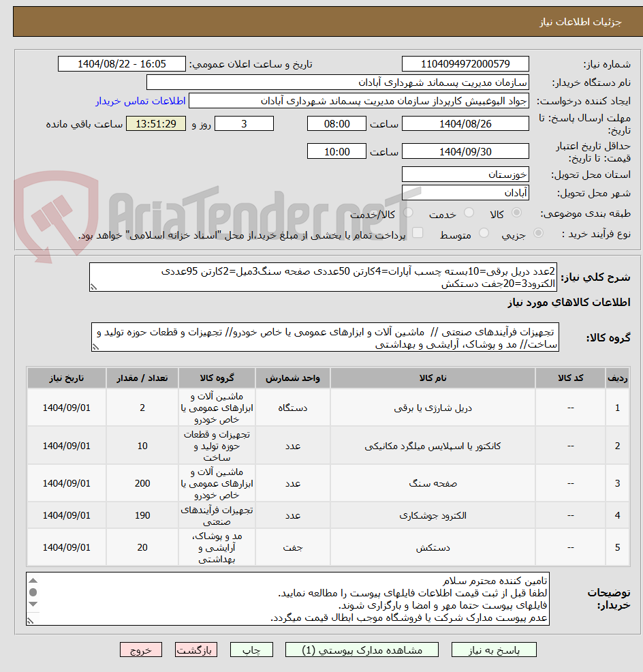
Task: Click the resize grip of توضیحات خریدار textarea
Action: coord(30,620)
